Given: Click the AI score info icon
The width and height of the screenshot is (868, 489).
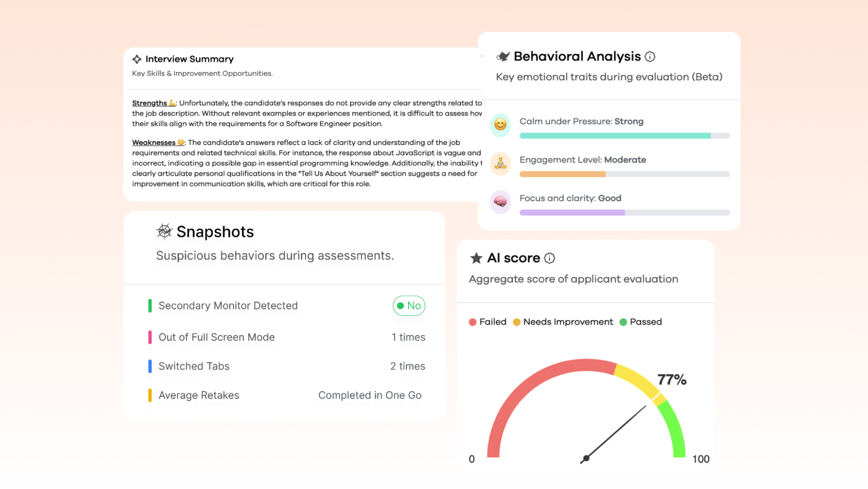Looking at the screenshot, I should (549, 258).
